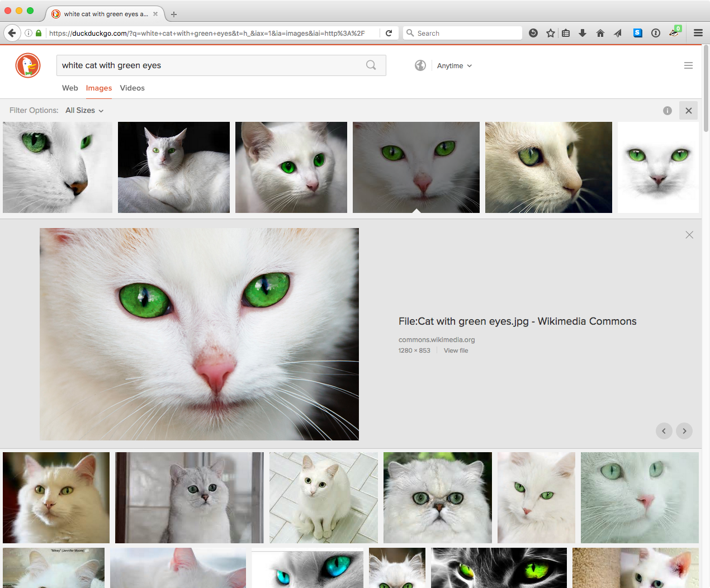The height and width of the screenshot is (588, 710).
Task: Close the image detail panel
Action: click(x=689, y=235)
